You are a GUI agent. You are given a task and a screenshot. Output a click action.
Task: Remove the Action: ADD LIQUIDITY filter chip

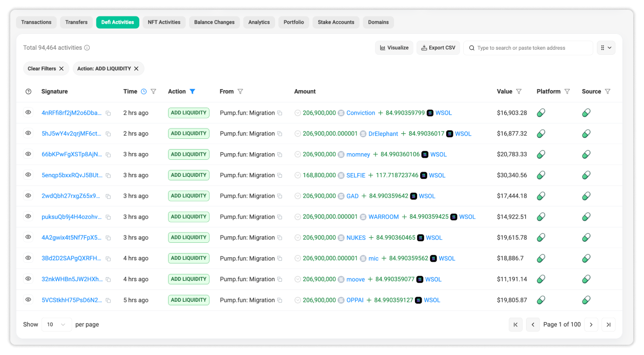pos(136,69)
